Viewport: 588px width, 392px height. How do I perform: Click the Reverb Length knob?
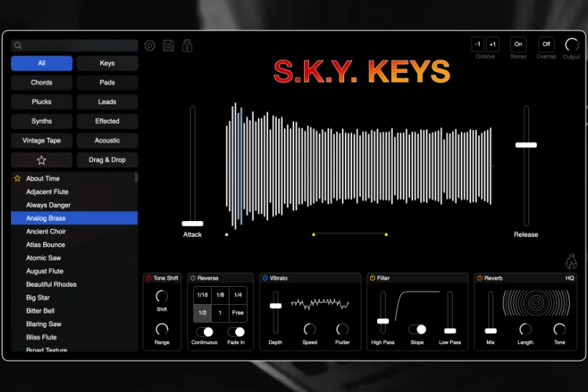coord(525,329)
